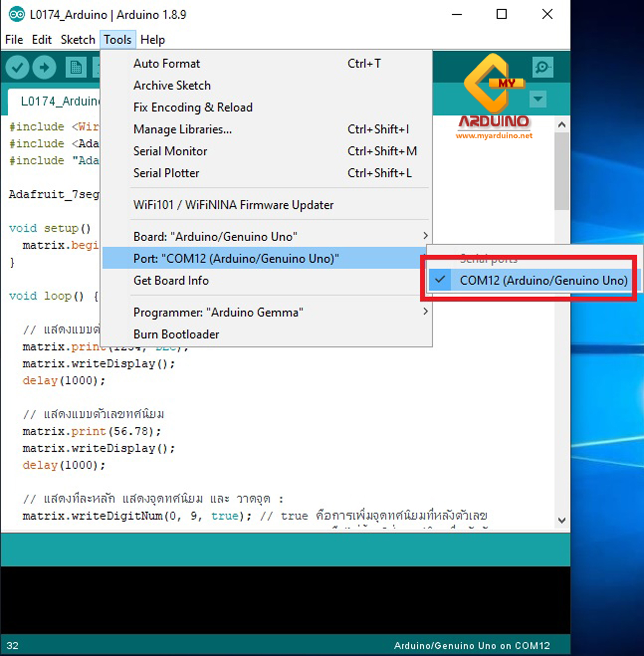The height and width of the screenshot is (656, 644).
Task: Open Serial Monitor using the magnifier icon
Action: coord(542,67)
